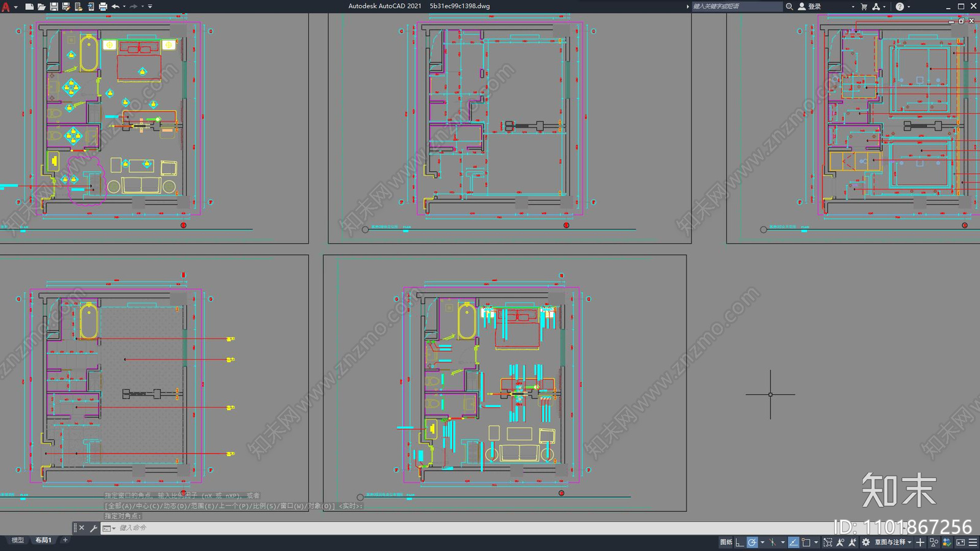Screen dimensions: 980x551
Task: Expand Object Snap settings dropdown
Action: tap(816, 542)
